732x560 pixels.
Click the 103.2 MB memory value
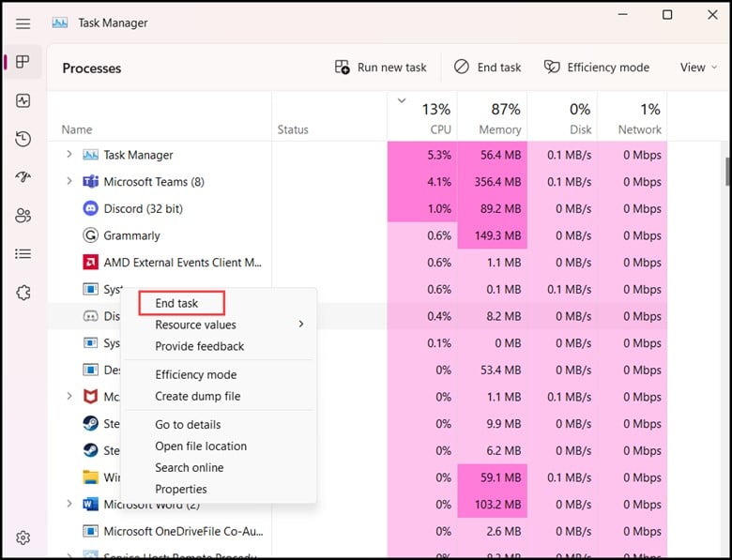coord(497,505)
